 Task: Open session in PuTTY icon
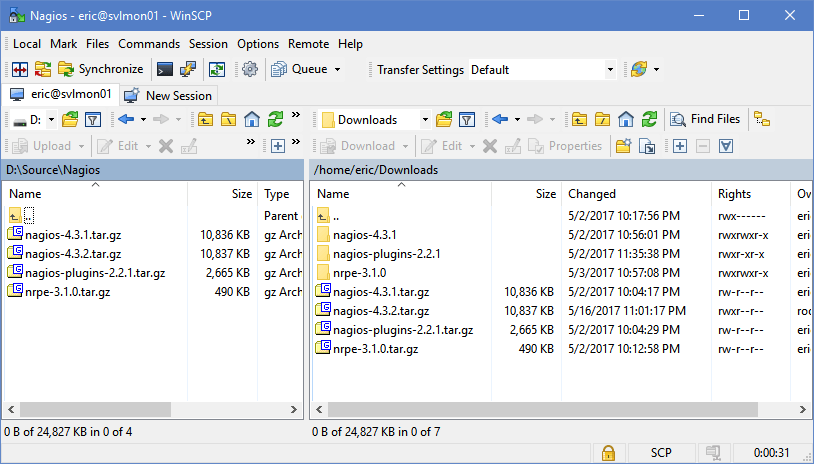(187, 69)
